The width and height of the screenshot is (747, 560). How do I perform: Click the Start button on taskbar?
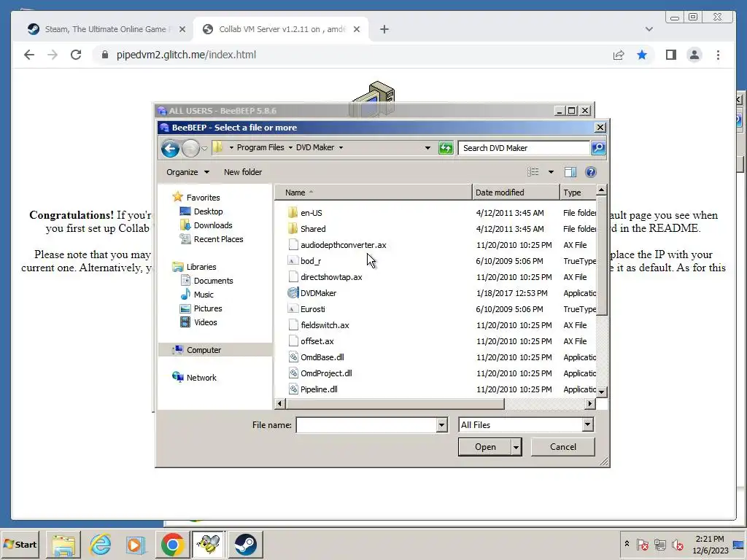click(x=20, y=544)
